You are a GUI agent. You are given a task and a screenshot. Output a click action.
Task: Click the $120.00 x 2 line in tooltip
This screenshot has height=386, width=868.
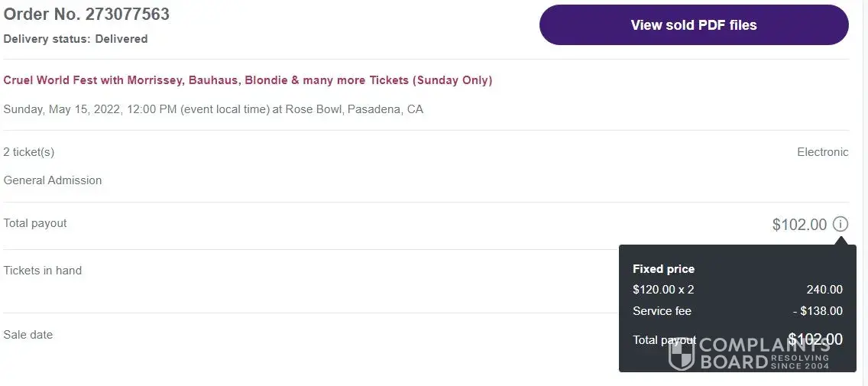click(x=663, y=290)
